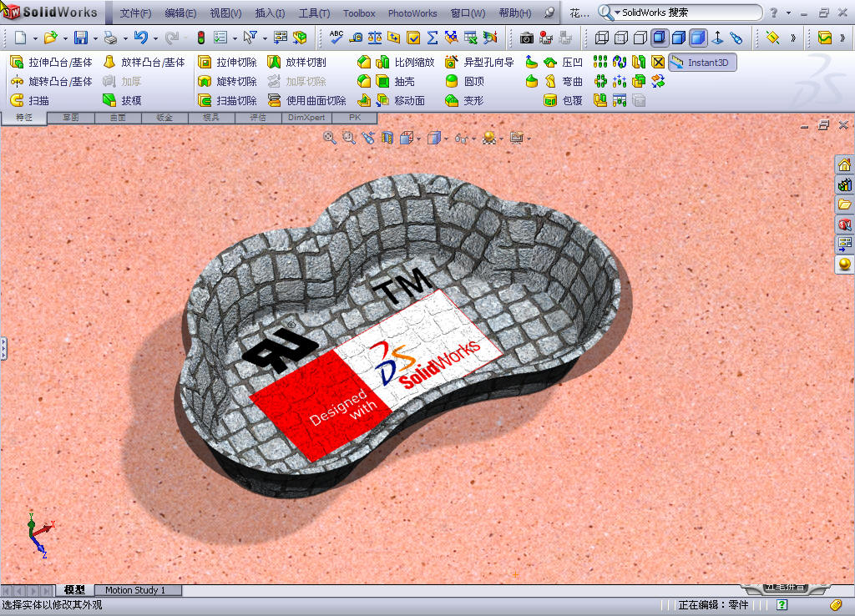Open the Options checklist icon
Viewport: 855px width, 616px height.
coord(220,38)
